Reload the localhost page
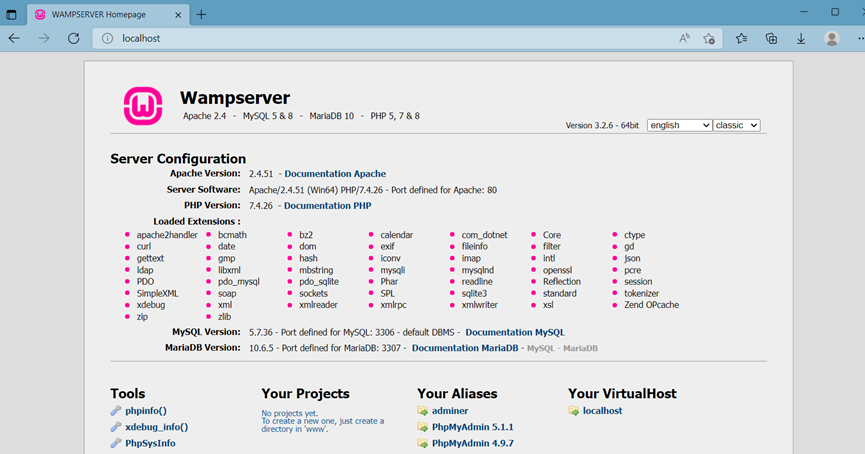 coord(73,38)
